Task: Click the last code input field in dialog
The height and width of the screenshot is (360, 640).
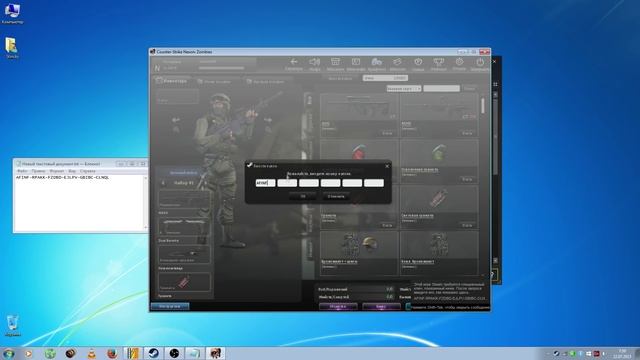Action: pyautogui.click(x=374, y=183)
